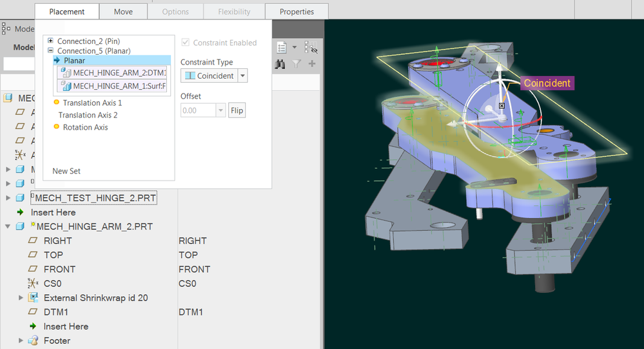Viewport: 644px width, 349px height.
Task: Click the show/hide tree columns icon
Action: point(311,47)
